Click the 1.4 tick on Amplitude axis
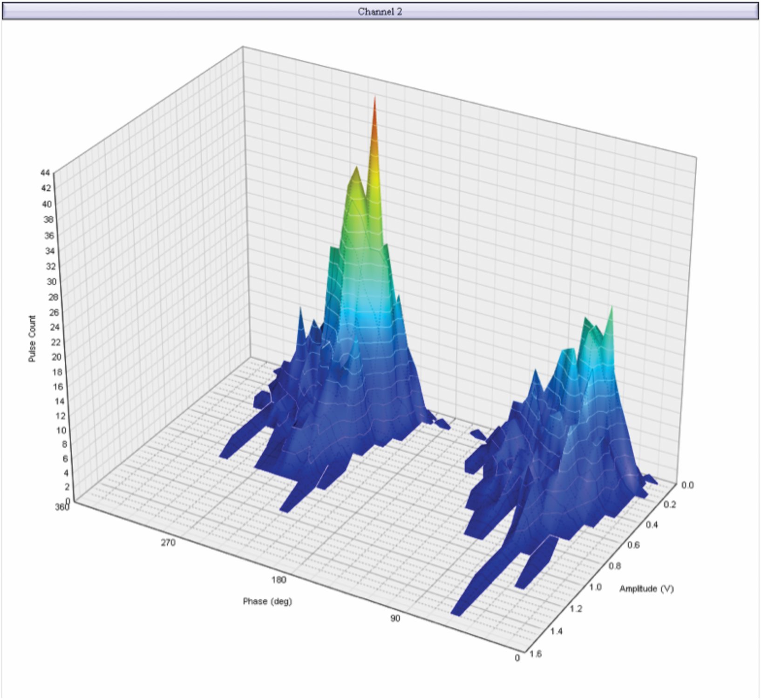 pos(556,631)
